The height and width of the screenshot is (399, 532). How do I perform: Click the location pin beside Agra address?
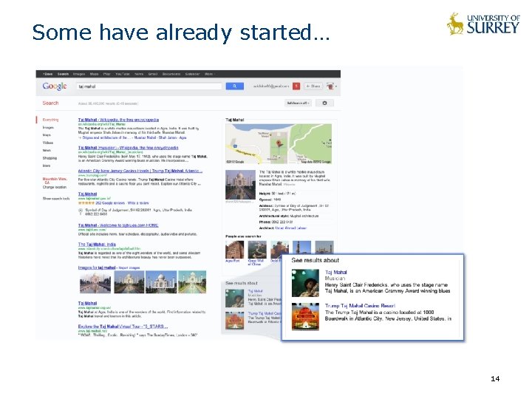[81, 211]
